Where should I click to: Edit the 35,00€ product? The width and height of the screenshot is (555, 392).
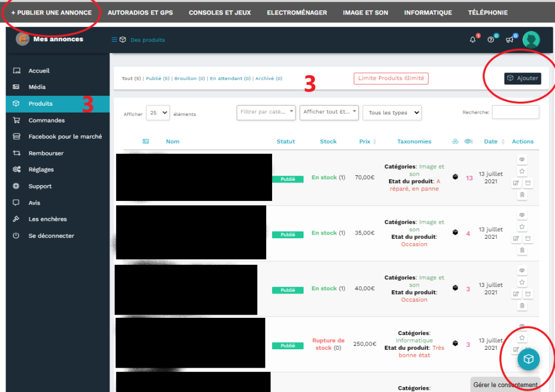(x=516, y=239)
